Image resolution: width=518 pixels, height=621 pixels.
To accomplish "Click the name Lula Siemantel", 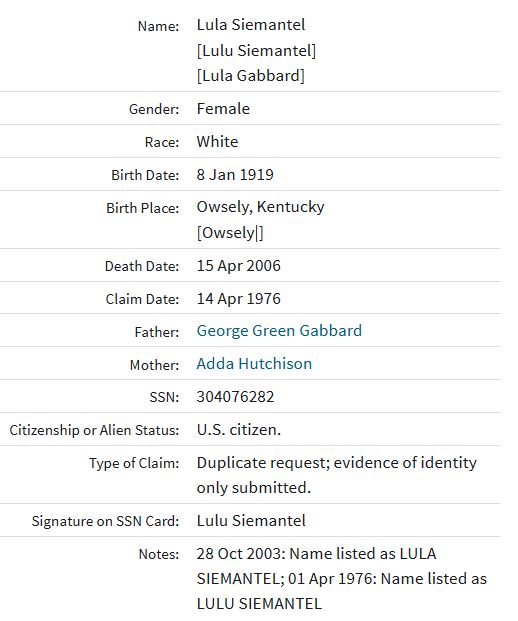I will 251,25.
